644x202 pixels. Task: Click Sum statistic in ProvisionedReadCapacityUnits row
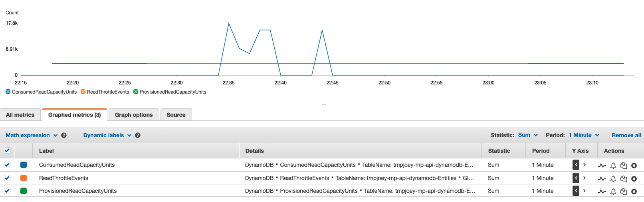pyautogui.click(x=493, y=191)
